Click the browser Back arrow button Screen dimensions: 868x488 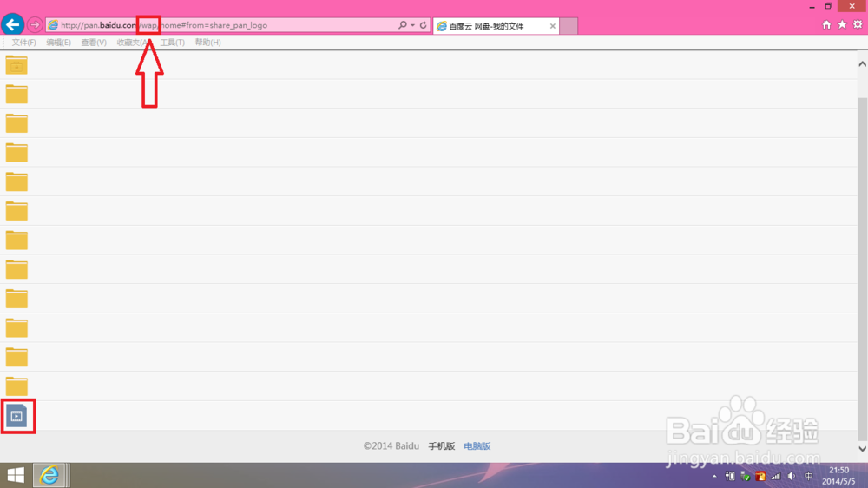tap(12, 24)
